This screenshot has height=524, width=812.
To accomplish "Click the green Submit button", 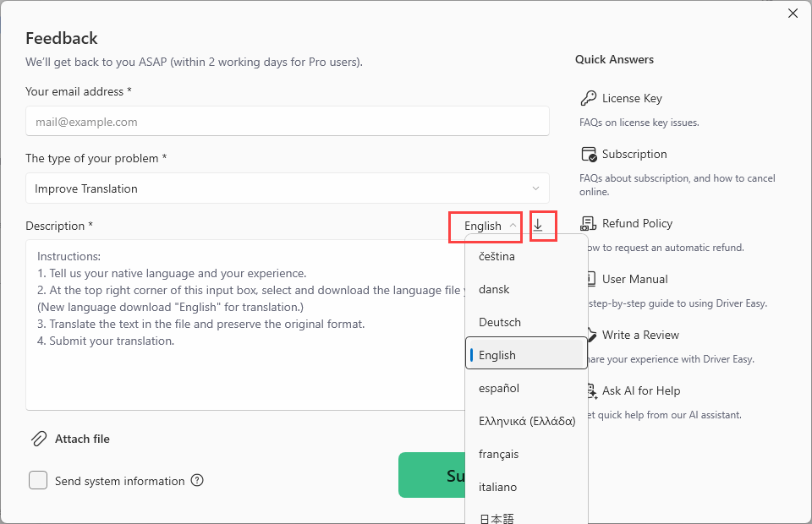I will tap(431, 476).
